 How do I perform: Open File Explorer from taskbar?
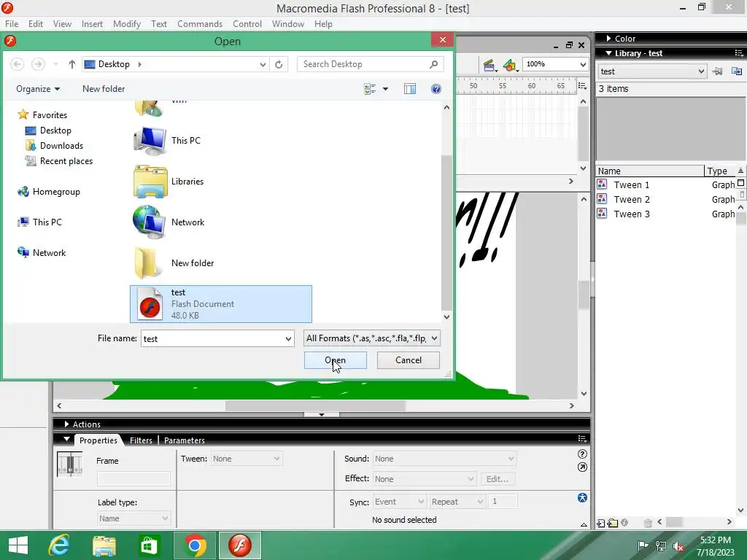tap(104, 545)
